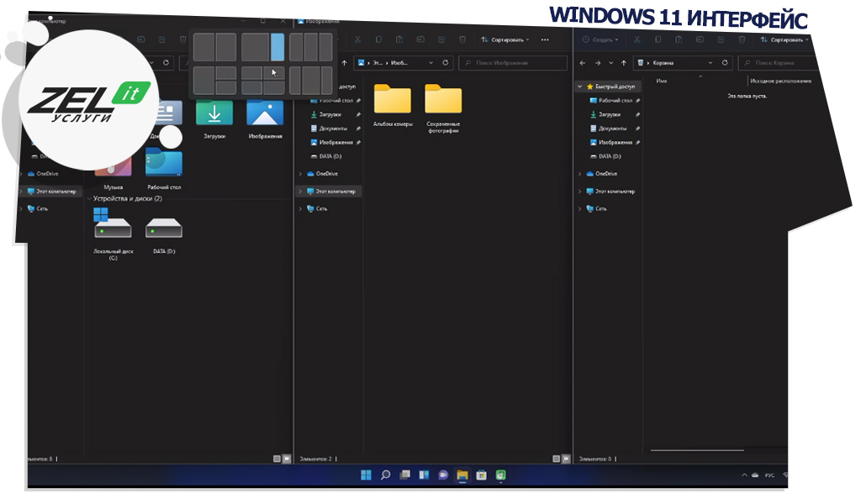Open taskbar Search

385,475
